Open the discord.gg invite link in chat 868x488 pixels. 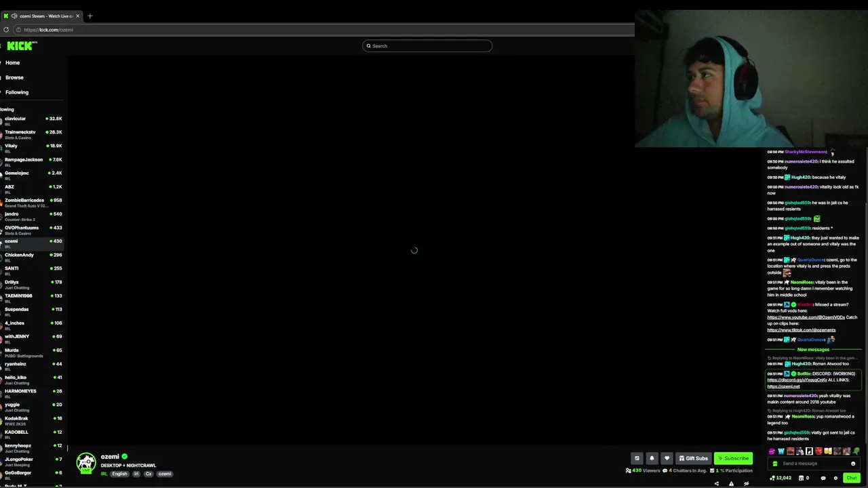797,380
